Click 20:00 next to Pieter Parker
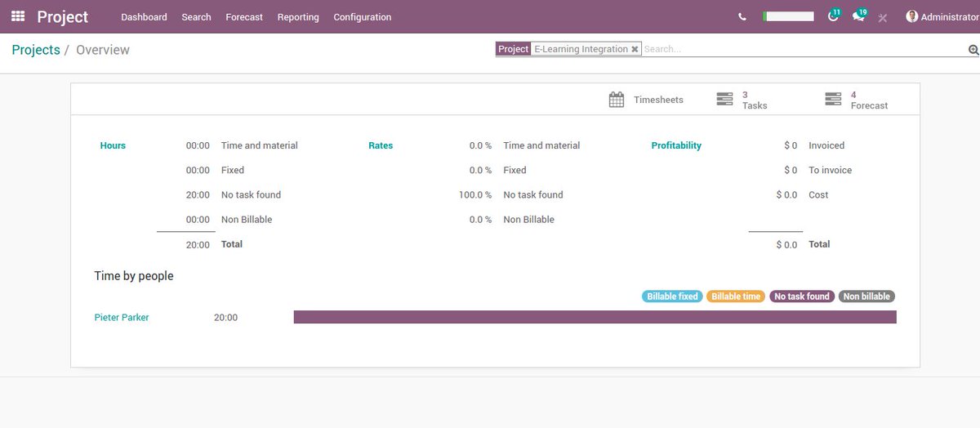 point(225,317)
